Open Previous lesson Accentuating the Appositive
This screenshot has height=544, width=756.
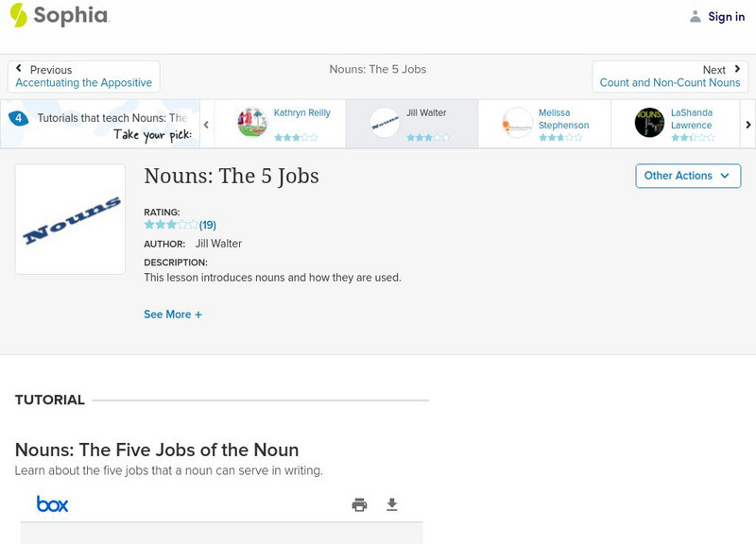83,82
